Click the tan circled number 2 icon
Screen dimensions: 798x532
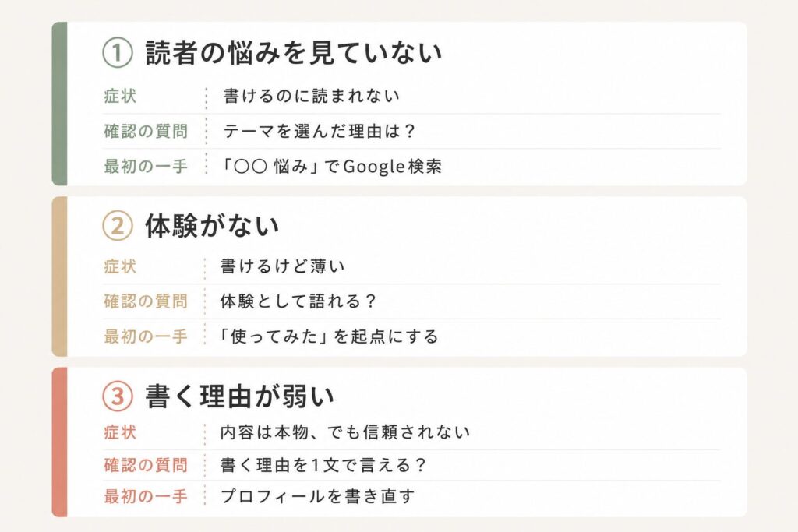click(118, 225)
